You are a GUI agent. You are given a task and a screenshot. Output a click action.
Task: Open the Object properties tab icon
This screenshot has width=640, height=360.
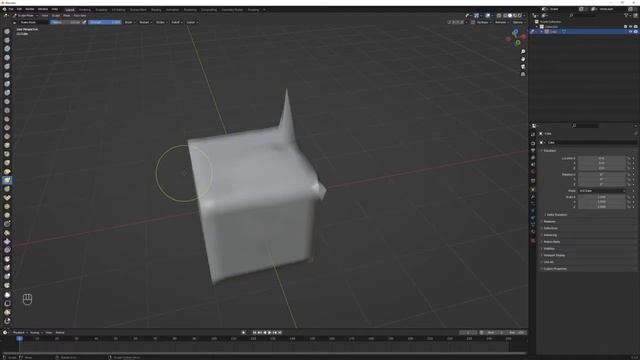pyautogui.click(x=533, y=189)
